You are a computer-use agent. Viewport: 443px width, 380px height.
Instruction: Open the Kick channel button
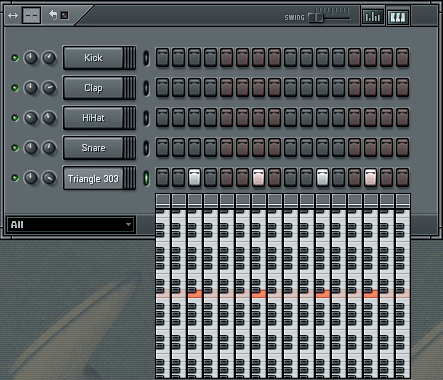click(x=99, y=58)
